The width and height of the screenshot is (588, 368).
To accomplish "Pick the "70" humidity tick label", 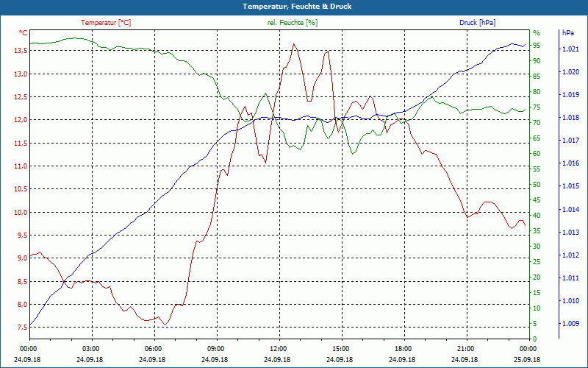I will click(537, 123).
